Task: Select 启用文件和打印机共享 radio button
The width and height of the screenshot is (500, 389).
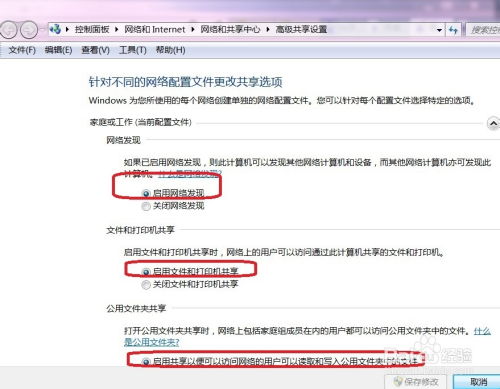Action: (146, 272)
